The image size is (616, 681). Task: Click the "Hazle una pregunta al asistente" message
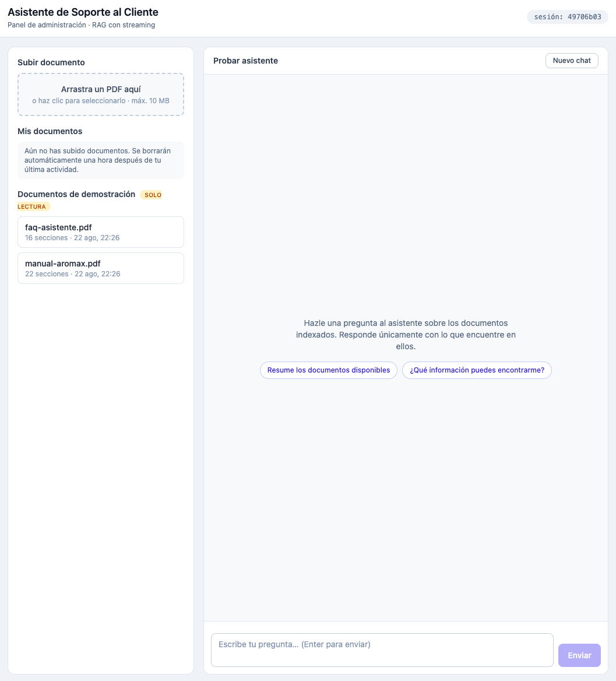pyautogui.click(x=406, y=335)
